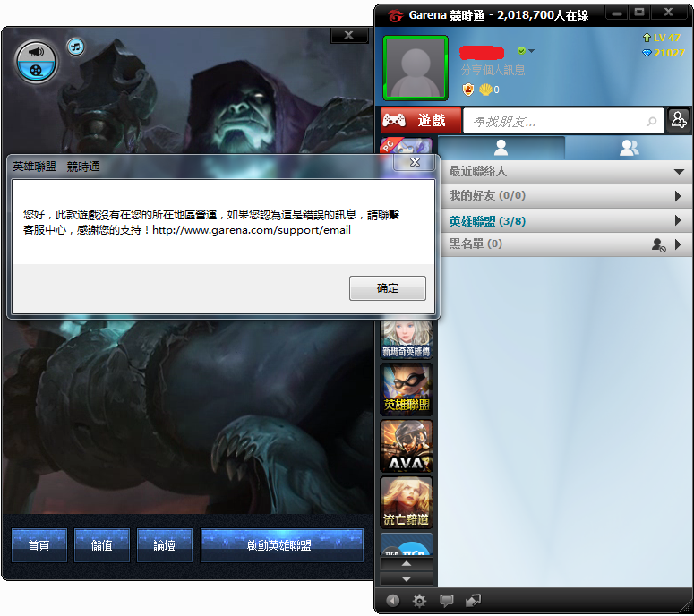Open the partially visible TCA game icon
The image size is (694, 616).
[406, 544]
